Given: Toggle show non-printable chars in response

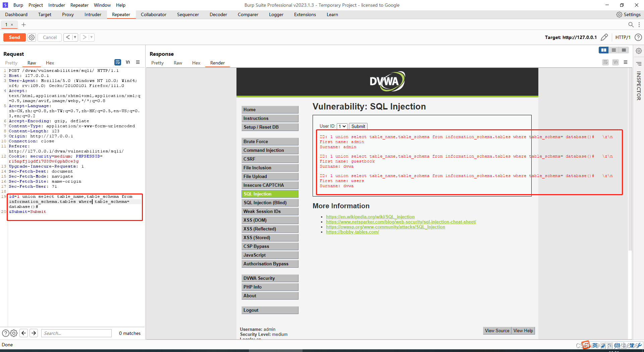Looking at the screenshot, I should [x=615, y=62].
